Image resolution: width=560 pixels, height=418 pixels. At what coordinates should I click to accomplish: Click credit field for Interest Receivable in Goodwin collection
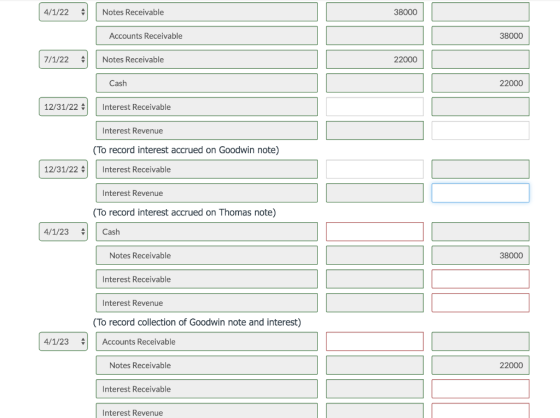pos(480,279)
